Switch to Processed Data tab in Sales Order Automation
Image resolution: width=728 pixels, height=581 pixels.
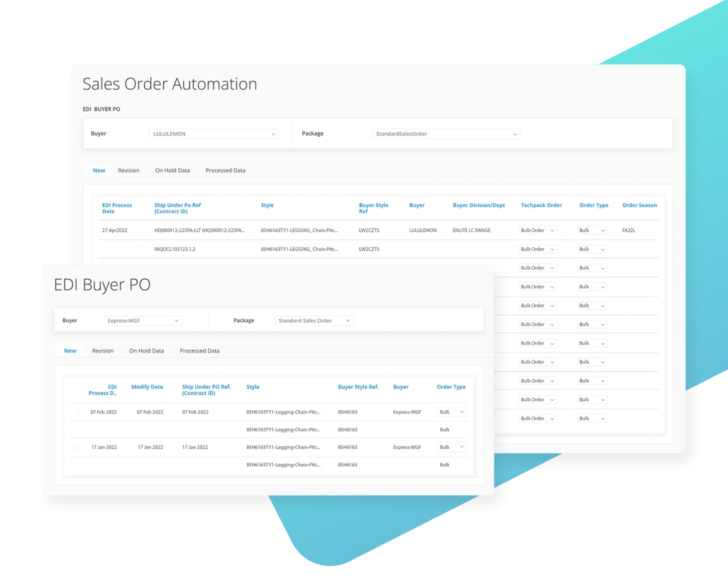tap(225, 170)
